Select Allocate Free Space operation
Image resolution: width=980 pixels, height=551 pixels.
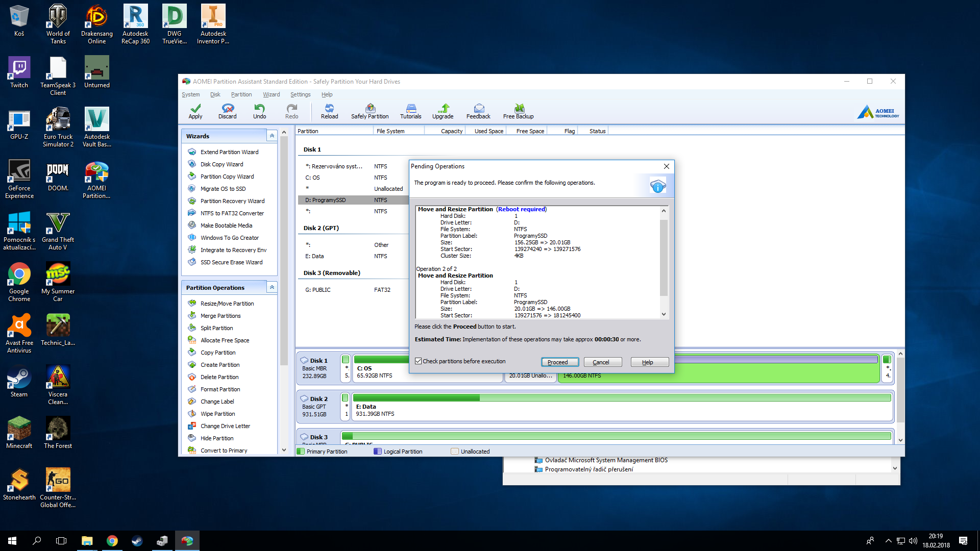point(225,340)
